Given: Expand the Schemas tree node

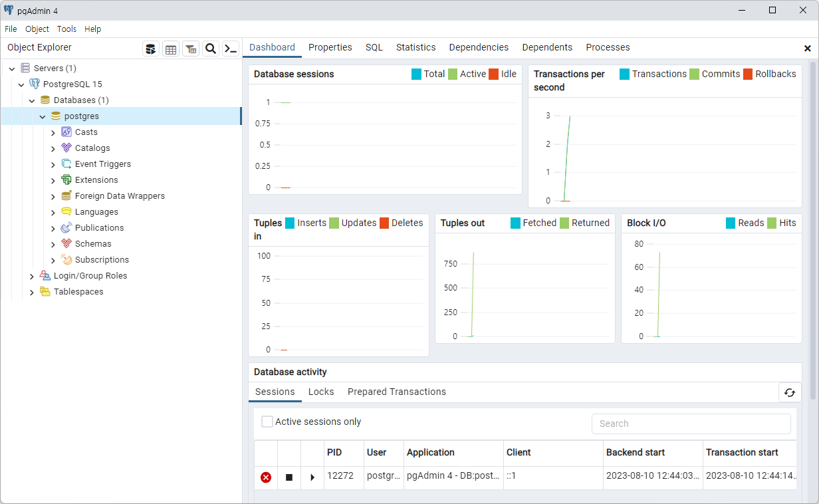Looking at the screenshot, I should [x=53, y=244].
